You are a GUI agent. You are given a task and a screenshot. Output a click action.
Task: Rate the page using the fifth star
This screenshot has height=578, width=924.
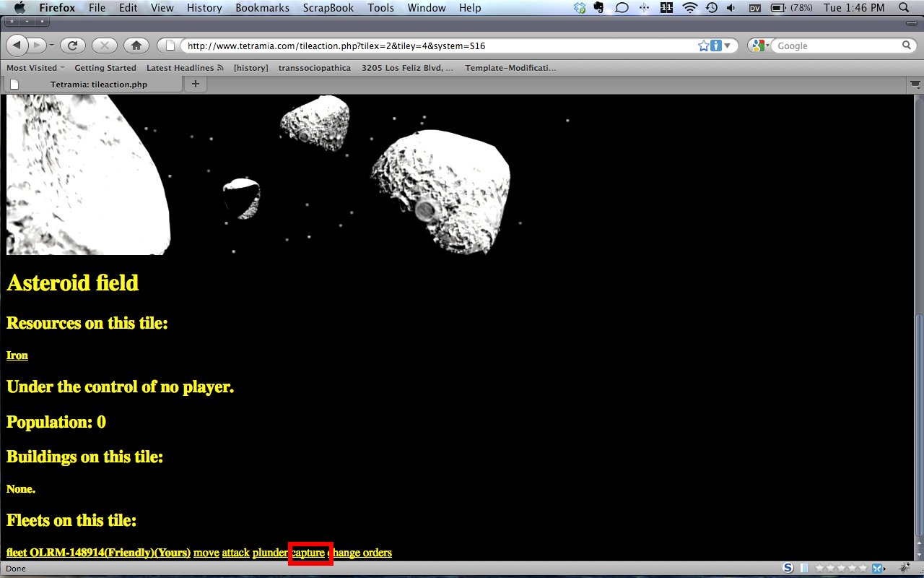coord(863,569)
